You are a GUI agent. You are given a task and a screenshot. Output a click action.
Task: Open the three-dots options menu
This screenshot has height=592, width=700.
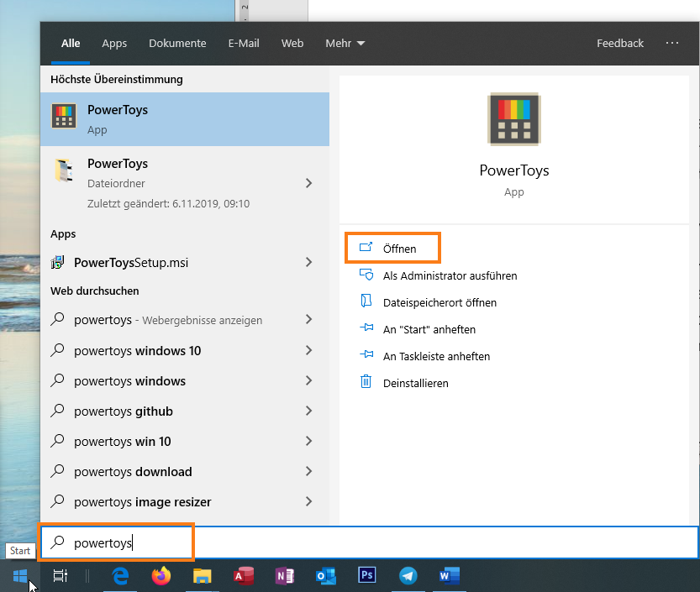tap(672, 44)
